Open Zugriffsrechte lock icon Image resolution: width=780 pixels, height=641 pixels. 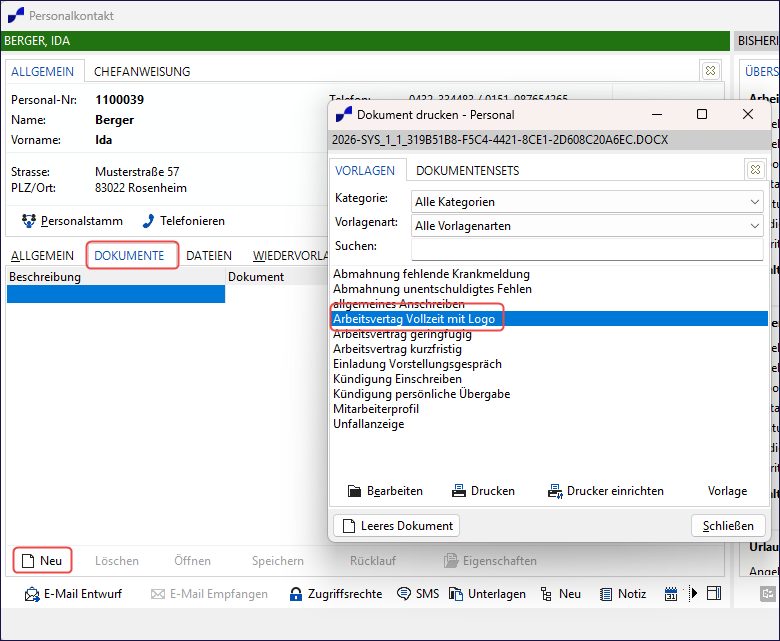(296, 594)
